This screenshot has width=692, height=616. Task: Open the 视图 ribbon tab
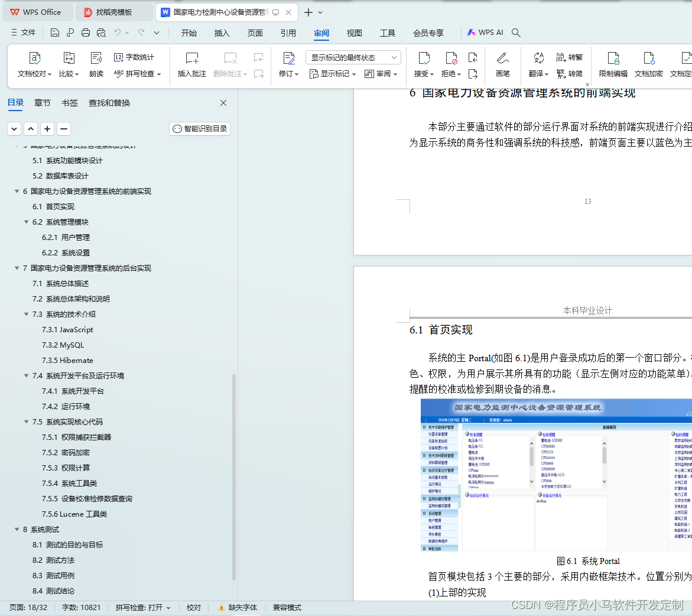point(355,33)
